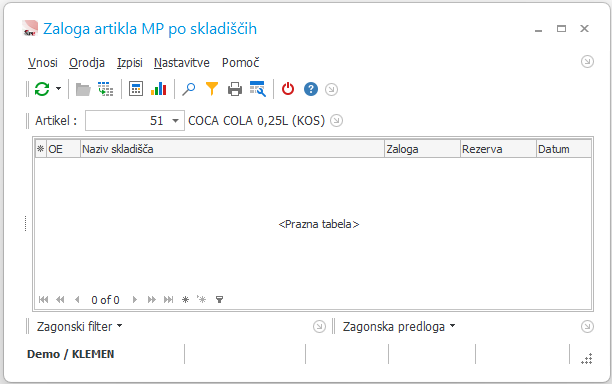This screenshot has width=612, height=384.
Task: Click the goto bookmark asterisk icon
Action: pyautogui.click(x=201, y=300)
